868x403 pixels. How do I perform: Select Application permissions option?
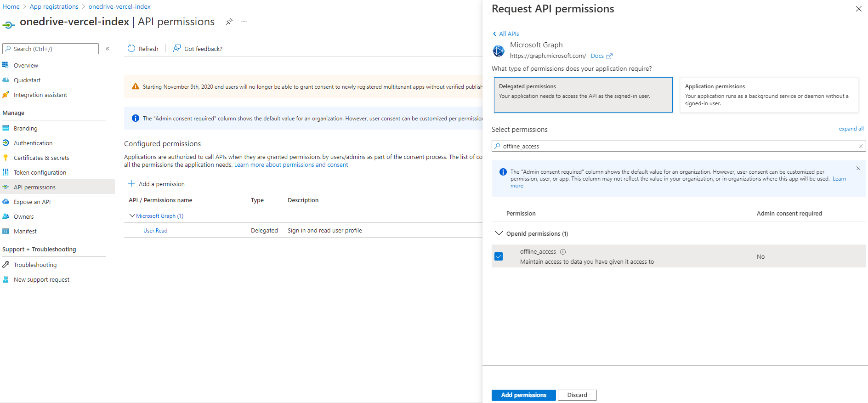(x=769, y=95)
